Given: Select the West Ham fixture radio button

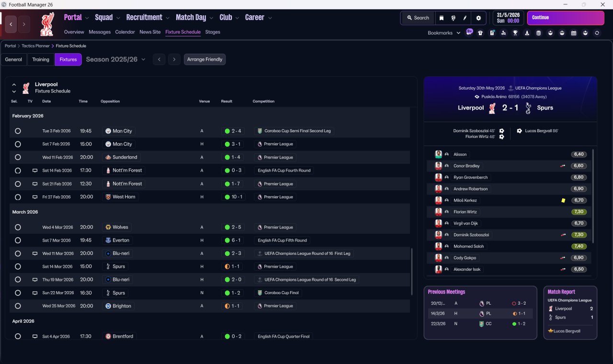Looking at the screenshot, I should pos(18,197).
